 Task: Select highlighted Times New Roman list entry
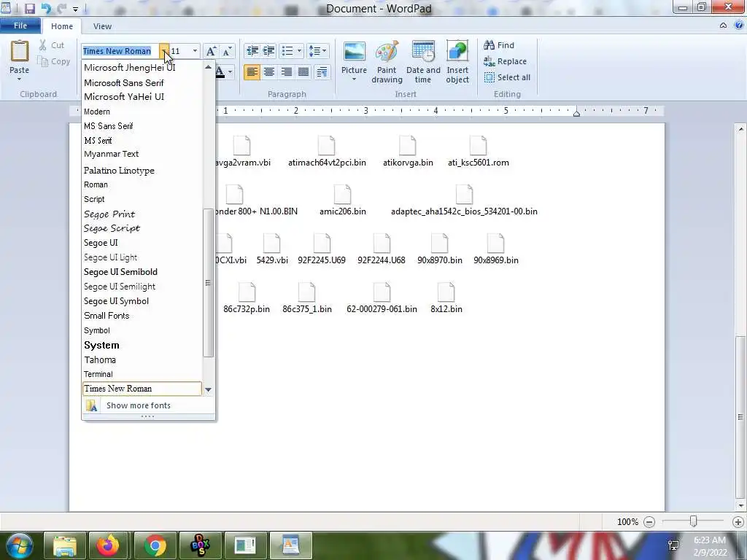pos(142,389)
